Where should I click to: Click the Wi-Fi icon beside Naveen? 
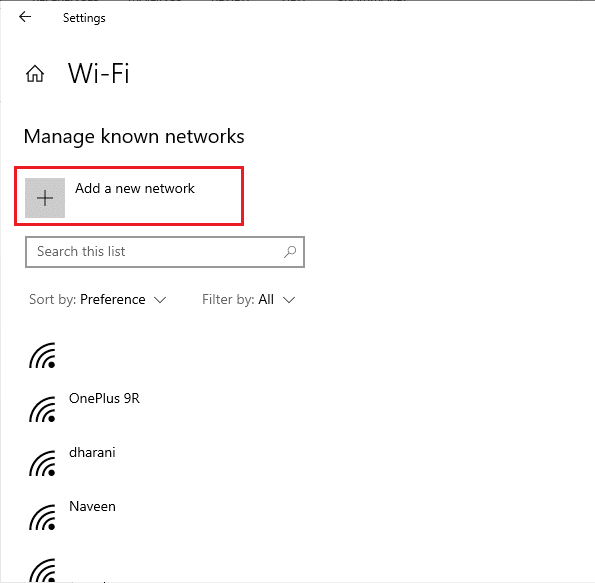[x=42, y=517]
